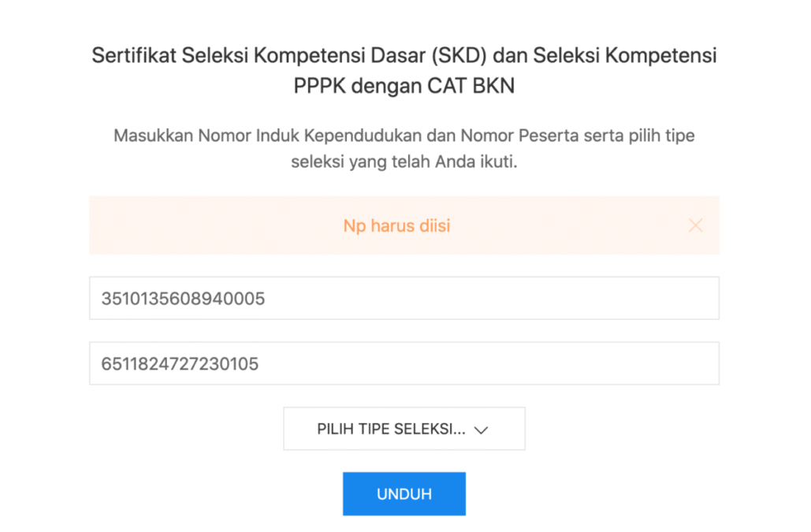Focus the field containing 6511824727230105

(404, 364)
